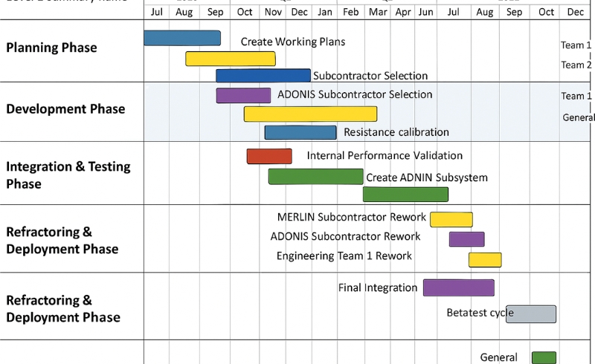Select the small green General bar at bottom
This screenshot has width=595, height=364.
coord(544,357)
